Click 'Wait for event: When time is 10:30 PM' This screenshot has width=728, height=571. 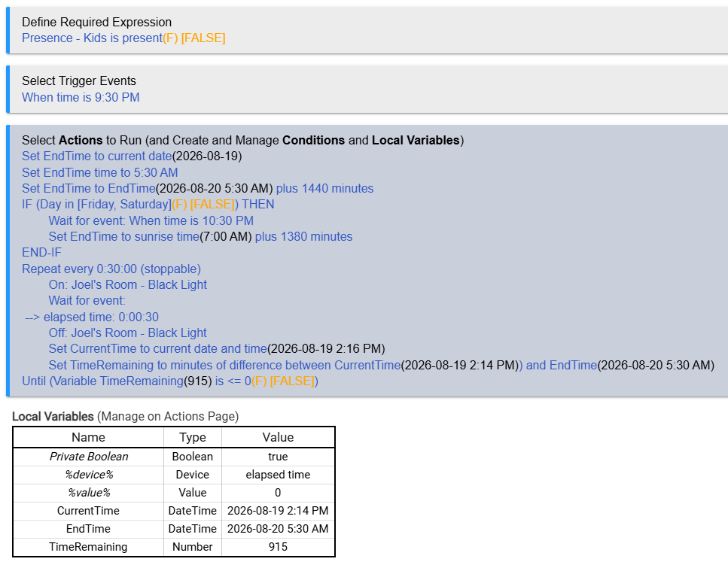tap(151, 220)
